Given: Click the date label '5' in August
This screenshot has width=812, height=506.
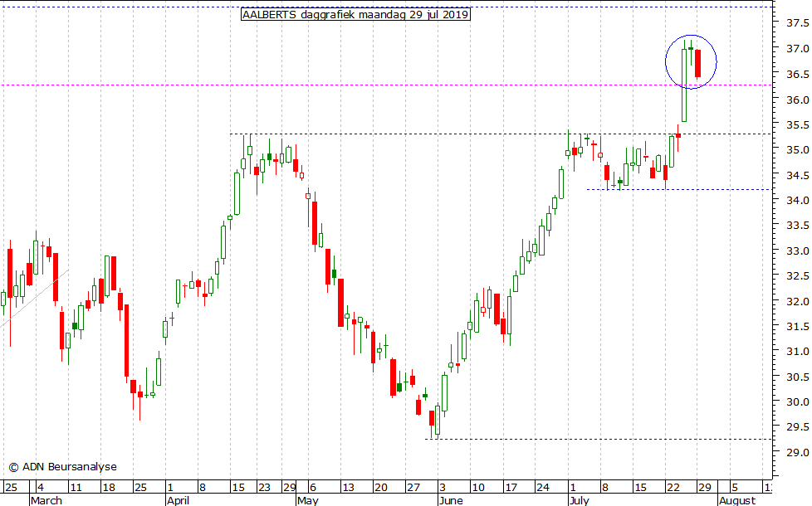Looking at the screenshot, I should [x=734, y=488].
